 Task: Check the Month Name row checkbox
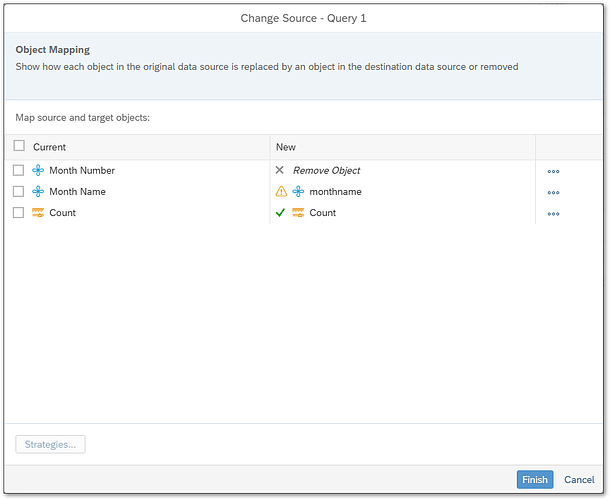pyautogui.click(x=19, y=191)
